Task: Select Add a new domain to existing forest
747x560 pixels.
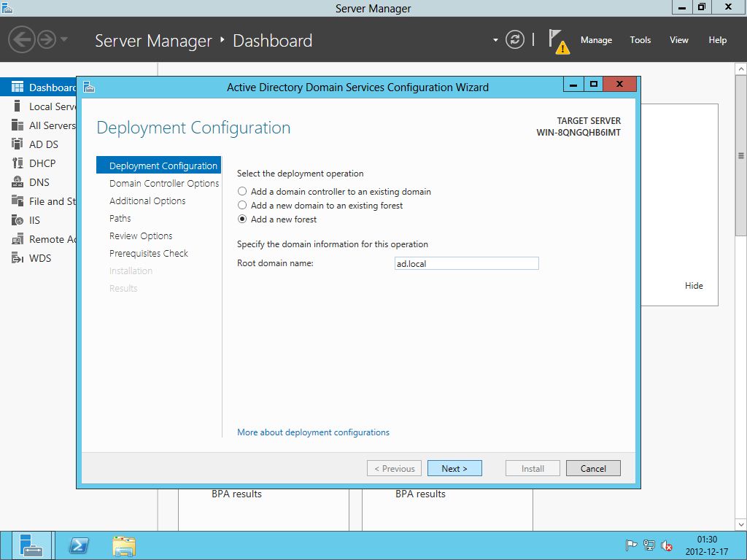Action: [x=242, y=205]
